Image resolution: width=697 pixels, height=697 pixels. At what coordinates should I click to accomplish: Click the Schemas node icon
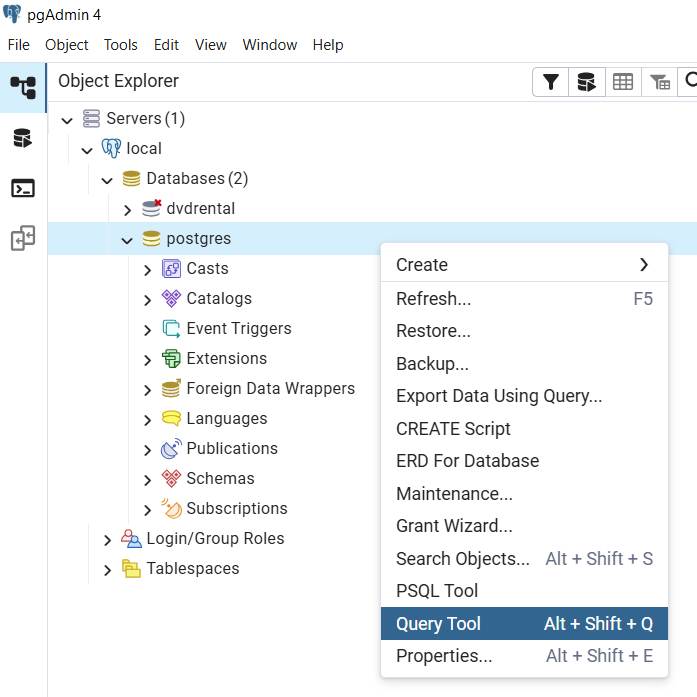click(x=171, y=478)
